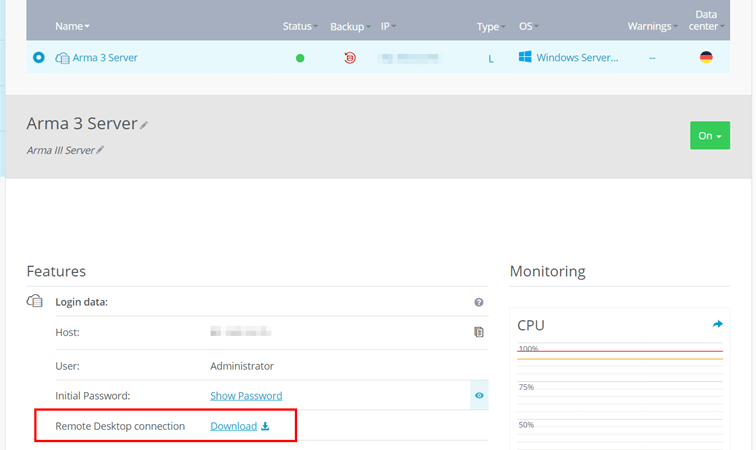This screenshot has width=756, height=450.
Task: Click the German flag data center icon
Action: coord(706,57)
